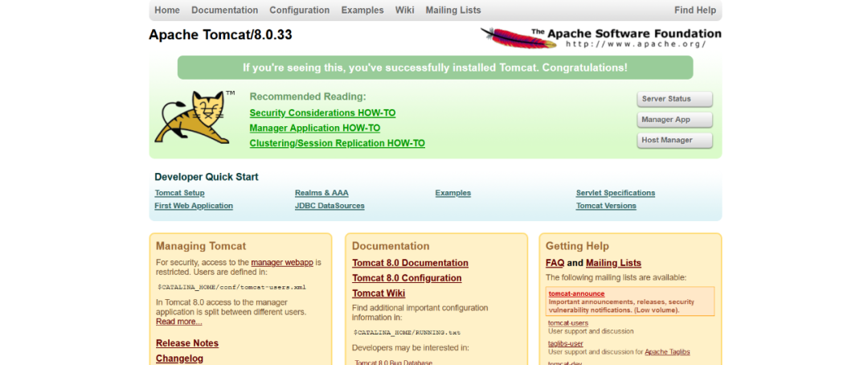Click the Apache Software Foundation feather logo
868x365 pixels.
tap(600, 38)
